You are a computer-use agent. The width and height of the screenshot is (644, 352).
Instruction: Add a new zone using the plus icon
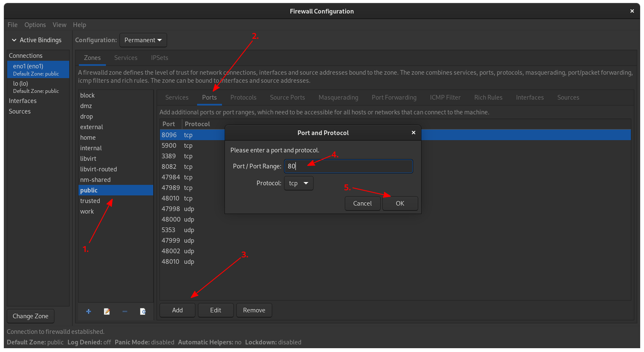[x=88, y=311]
